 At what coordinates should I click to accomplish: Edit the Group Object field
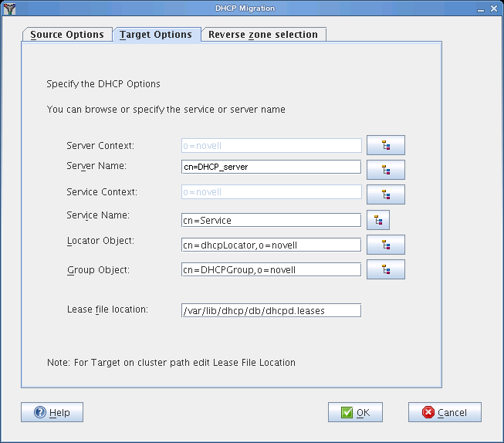[271, 269]
